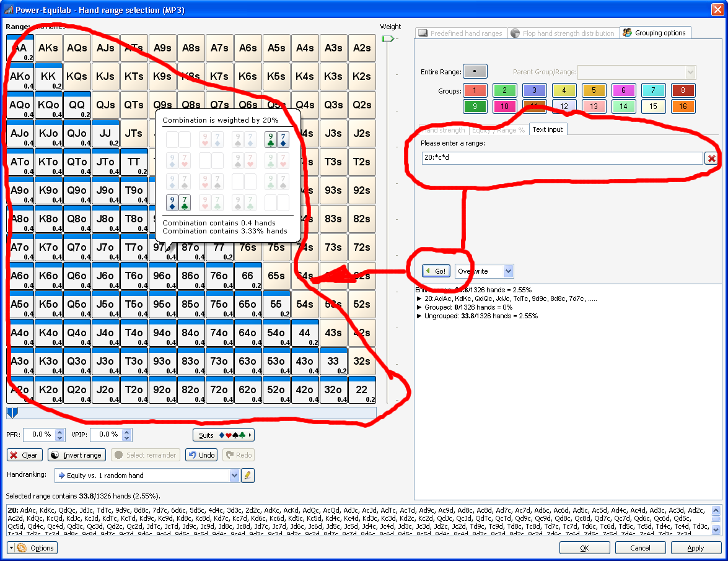Toggle the KQs hand cell
Screen dimensions: 728x561
tap(77, 77)
